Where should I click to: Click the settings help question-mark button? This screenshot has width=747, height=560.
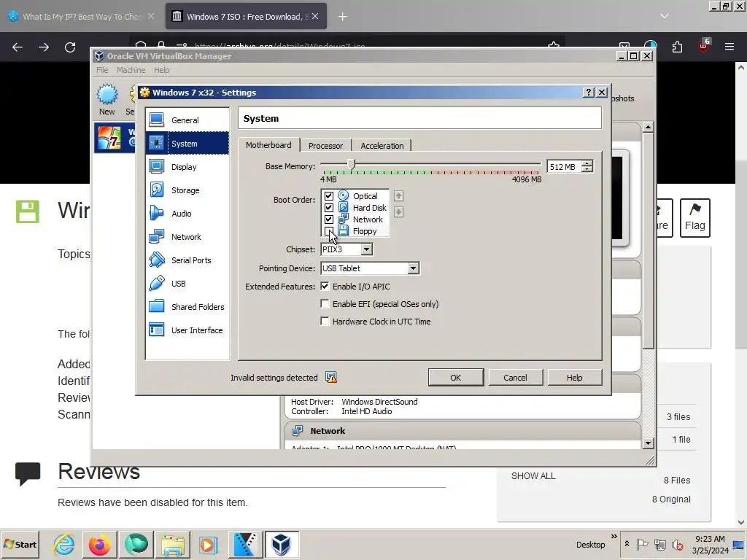[x=589, y=93]
